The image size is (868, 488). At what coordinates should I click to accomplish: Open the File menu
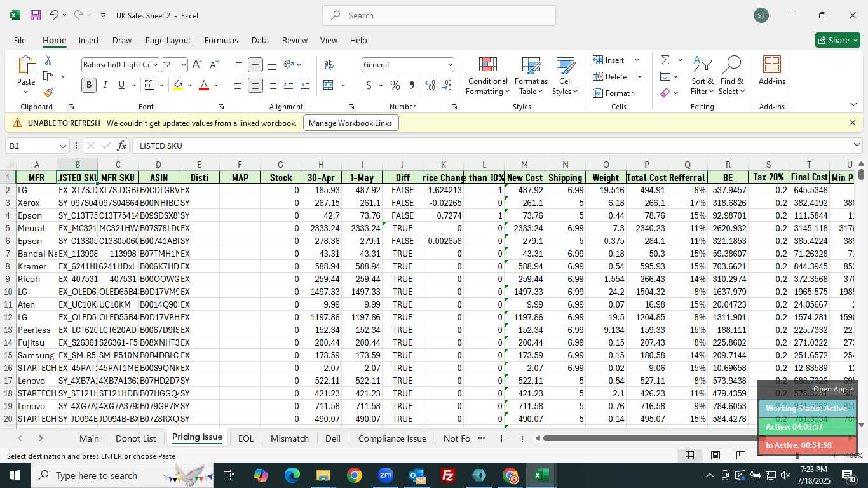(x=20, y=40)
